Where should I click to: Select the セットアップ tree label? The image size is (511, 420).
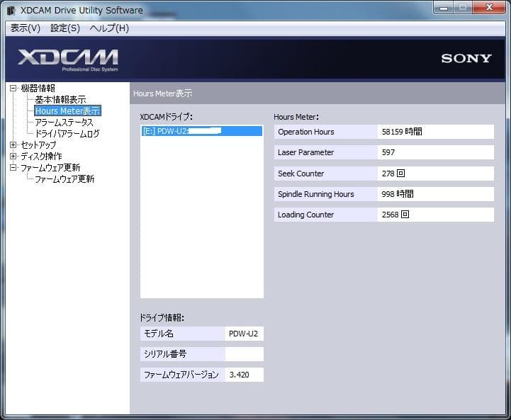(x=38, y=145)
